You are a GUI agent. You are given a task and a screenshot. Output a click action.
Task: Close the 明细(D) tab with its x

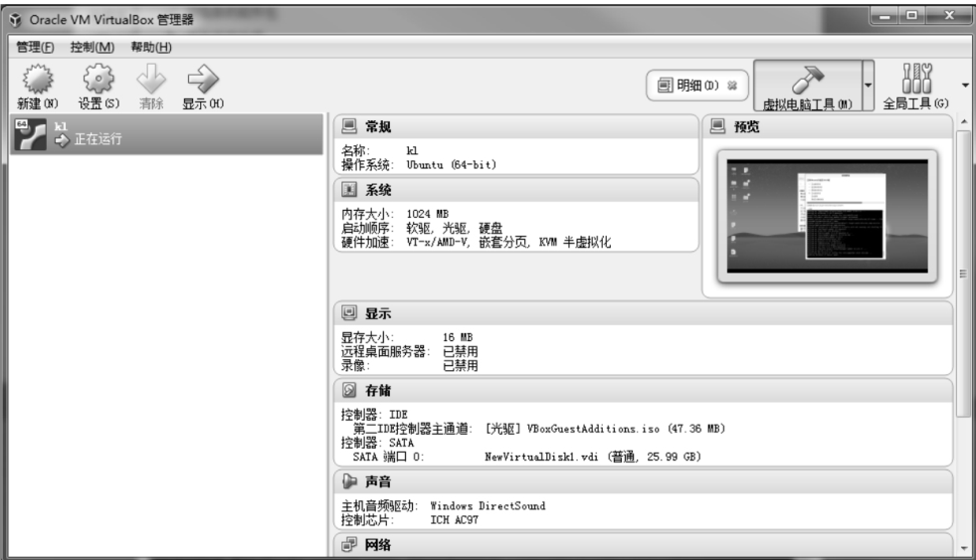click(732, 86)
